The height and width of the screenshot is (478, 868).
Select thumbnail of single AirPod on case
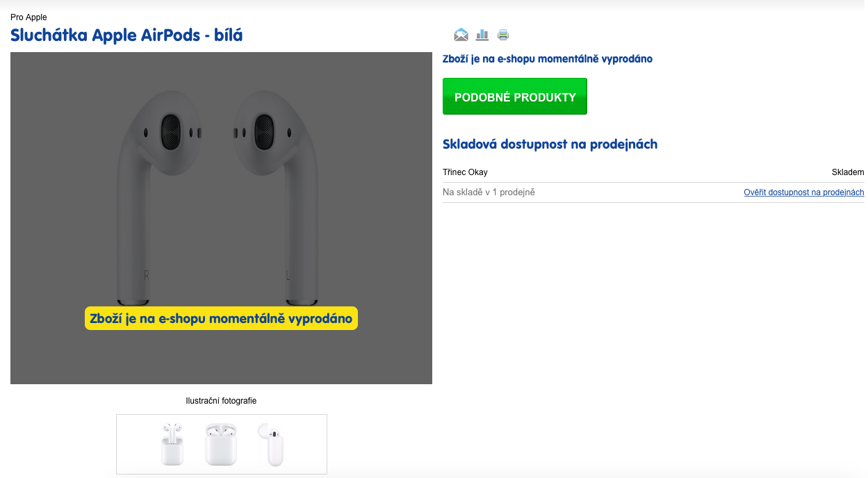(x=271, y=445)
